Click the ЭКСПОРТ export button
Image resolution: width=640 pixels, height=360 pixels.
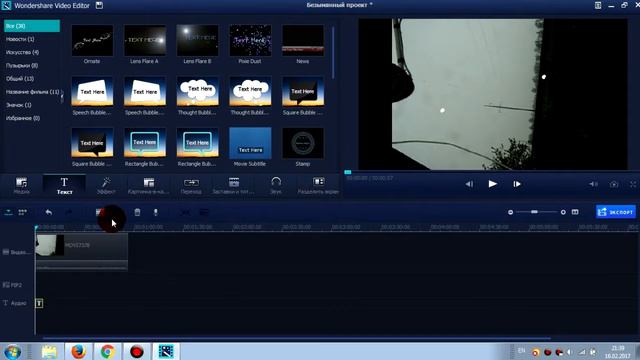pos(616,212)
